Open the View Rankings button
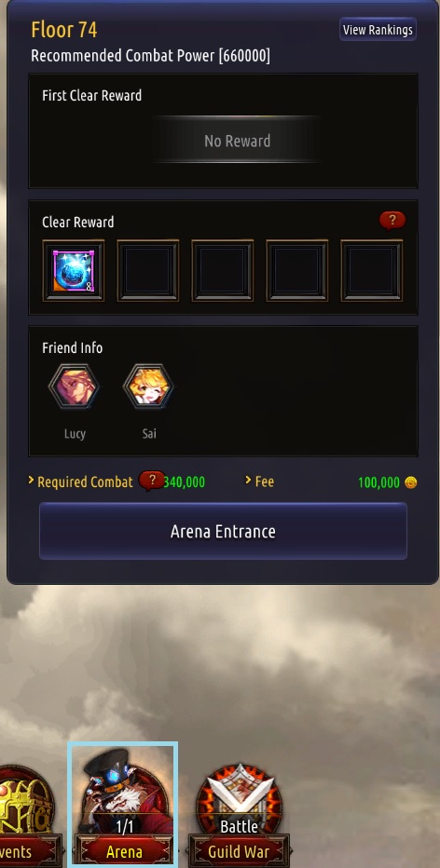This screenshot has width=440, height=868. [378, 30]
